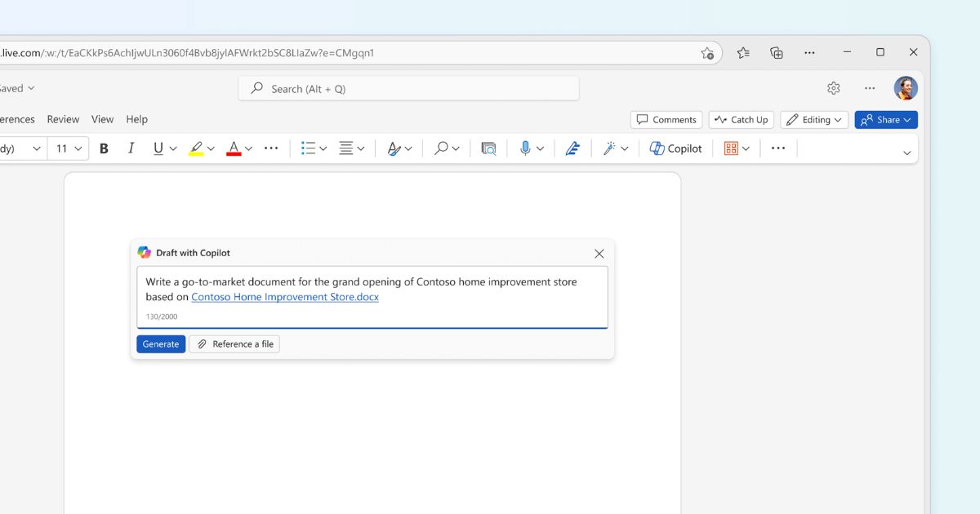Click the Copilot toolbar button
The image size is (980, 514).
coord(675,148)
